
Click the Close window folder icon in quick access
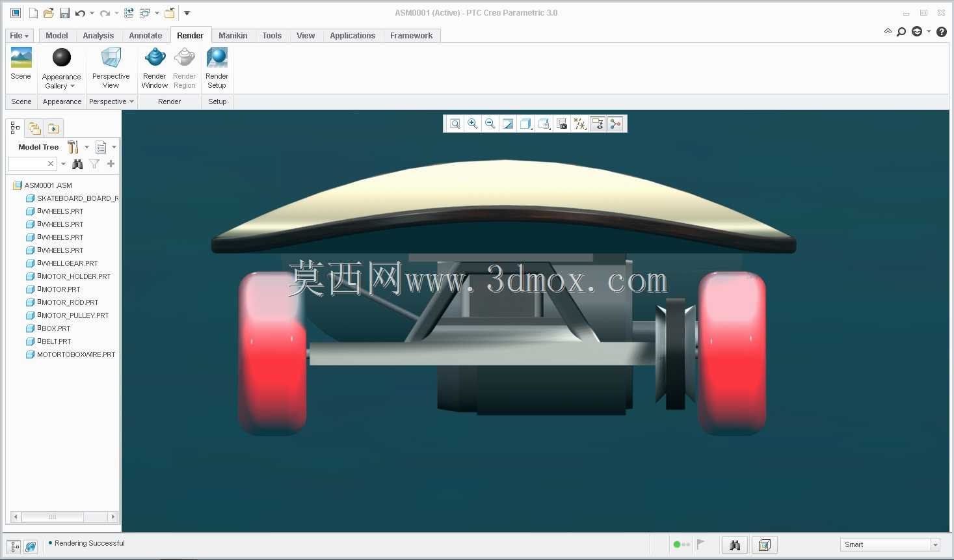(169, 13)
